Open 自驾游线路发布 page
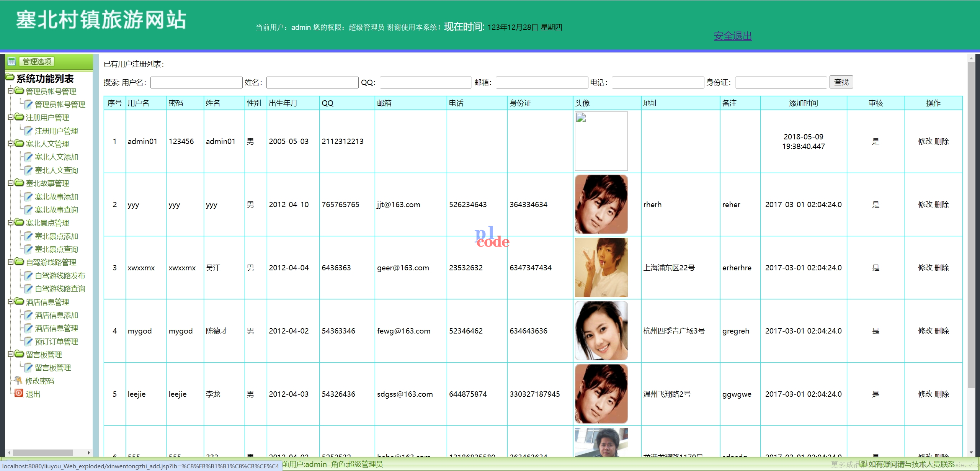 coord(60,276)
